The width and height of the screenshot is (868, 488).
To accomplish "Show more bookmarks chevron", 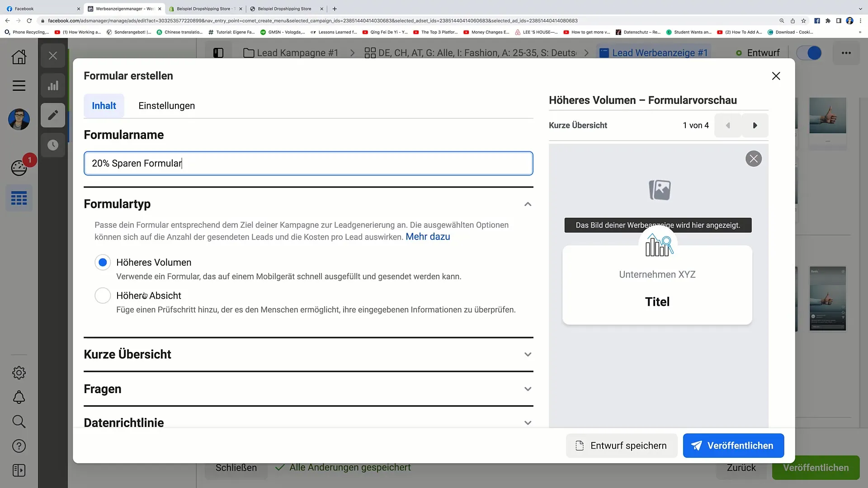I will pyautogui.click(x=860, y=32).
